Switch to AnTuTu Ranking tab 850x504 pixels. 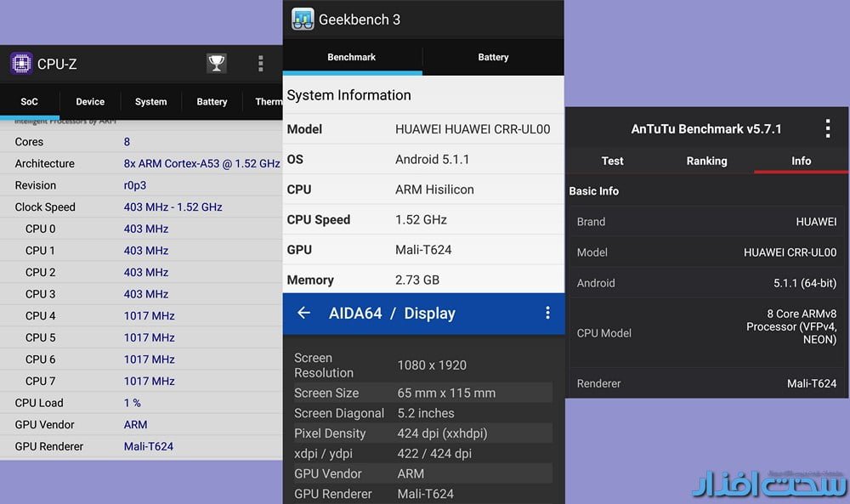(x=706, y=161)
